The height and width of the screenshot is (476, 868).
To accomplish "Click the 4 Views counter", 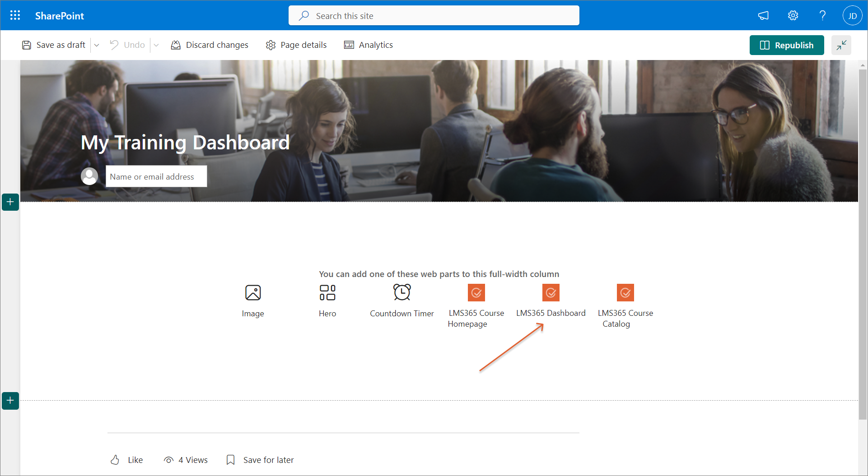I will pos(186,460).
